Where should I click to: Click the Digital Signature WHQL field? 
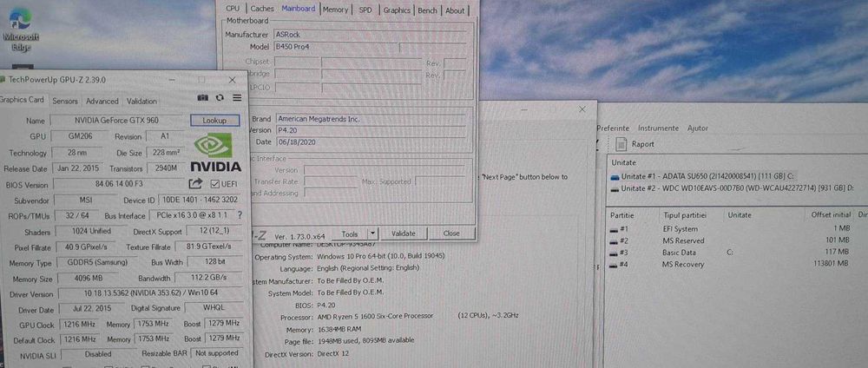(x=214, y=308)
